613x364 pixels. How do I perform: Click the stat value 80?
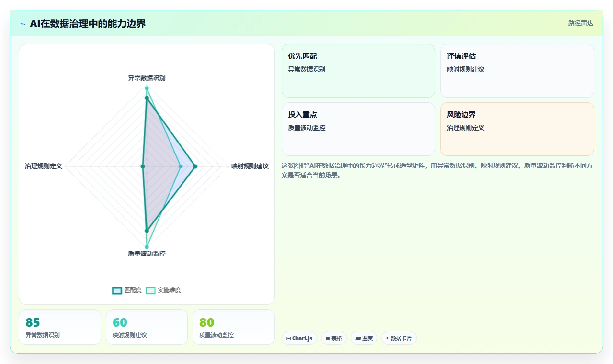pyautogui.click(x=207, y=322)
